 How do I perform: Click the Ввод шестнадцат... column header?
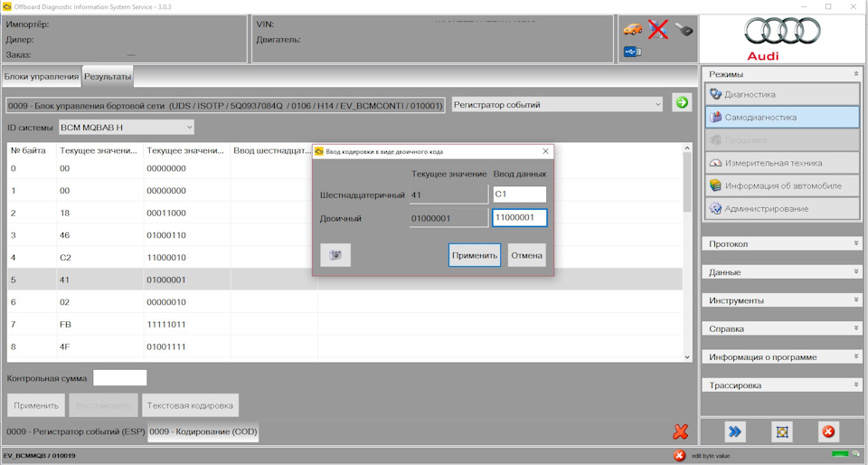point(272,150)
